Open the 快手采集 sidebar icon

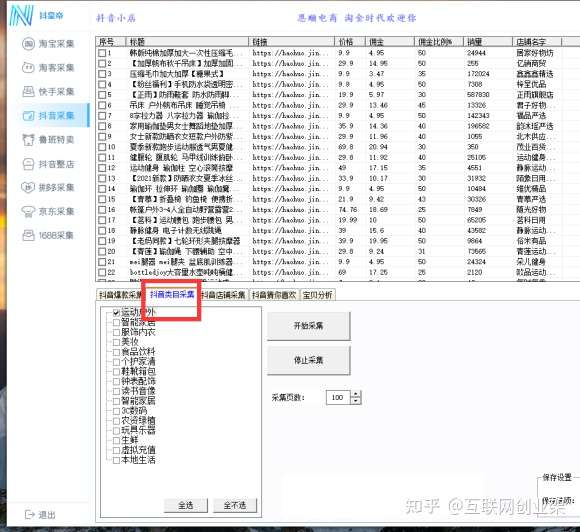click(x=28, y=91)
